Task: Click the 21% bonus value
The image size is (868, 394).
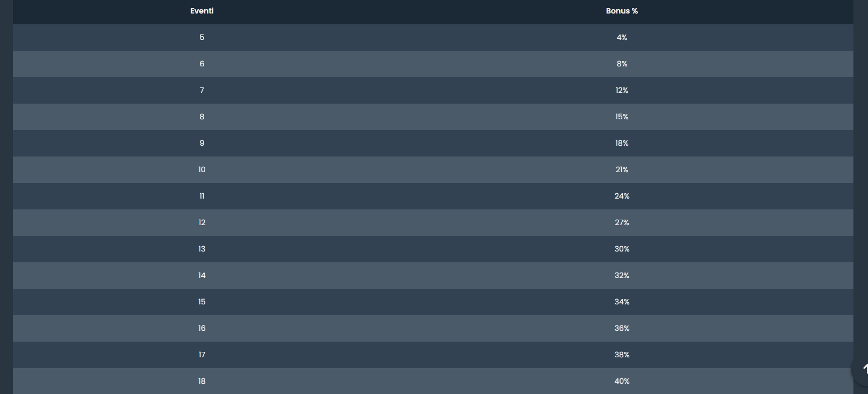Action: coord(622,169)
